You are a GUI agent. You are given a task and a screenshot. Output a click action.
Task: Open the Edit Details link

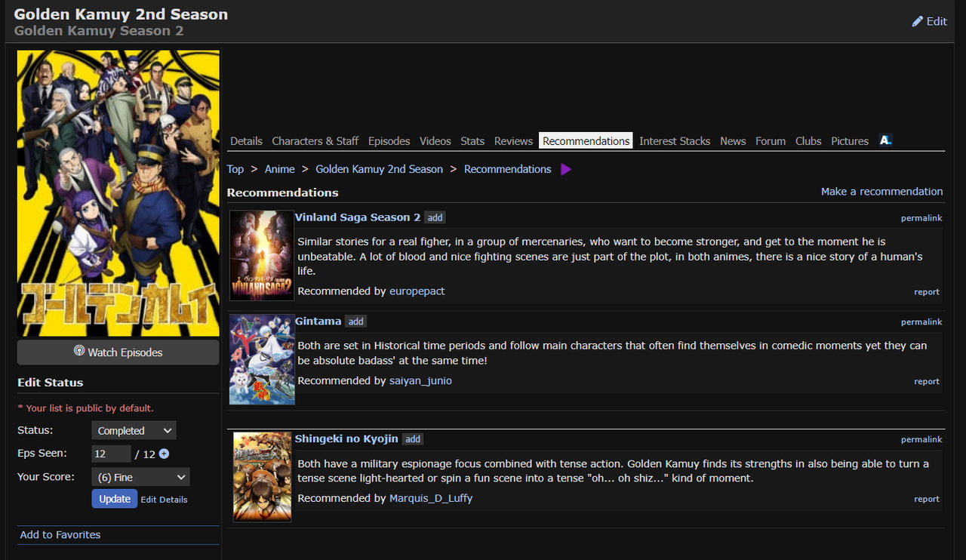[164, 500]
